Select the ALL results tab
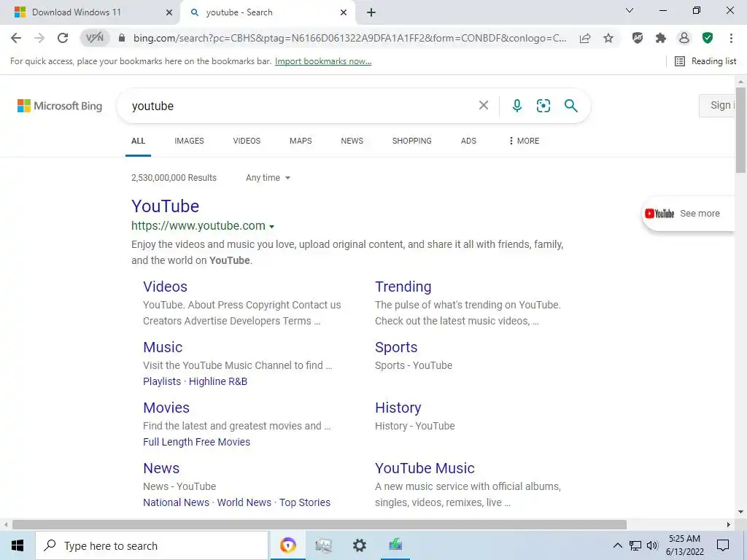Viewport: 747px width, 560px height. pos(138,141)
